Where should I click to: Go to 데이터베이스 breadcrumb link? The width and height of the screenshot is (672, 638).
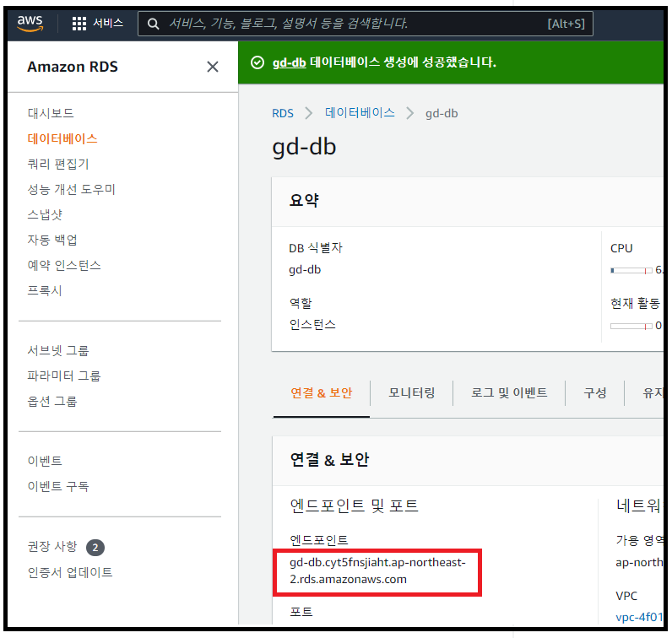(x=360, y=113)
